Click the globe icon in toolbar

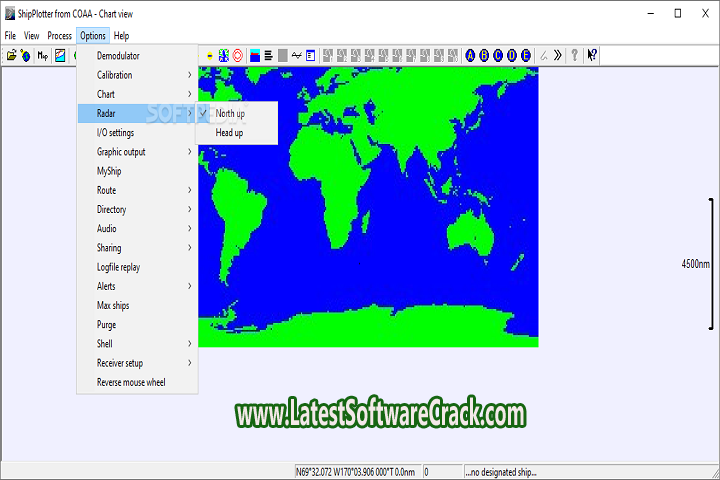coord(25,55)
